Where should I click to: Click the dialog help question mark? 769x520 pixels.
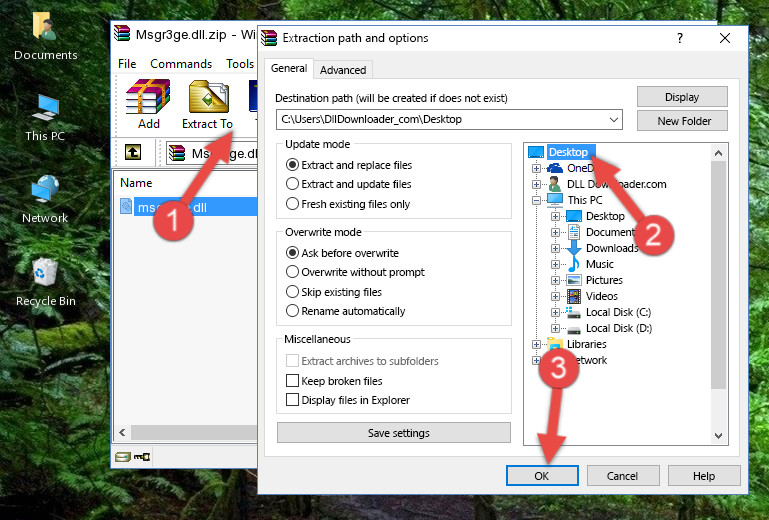click(680, 38)
